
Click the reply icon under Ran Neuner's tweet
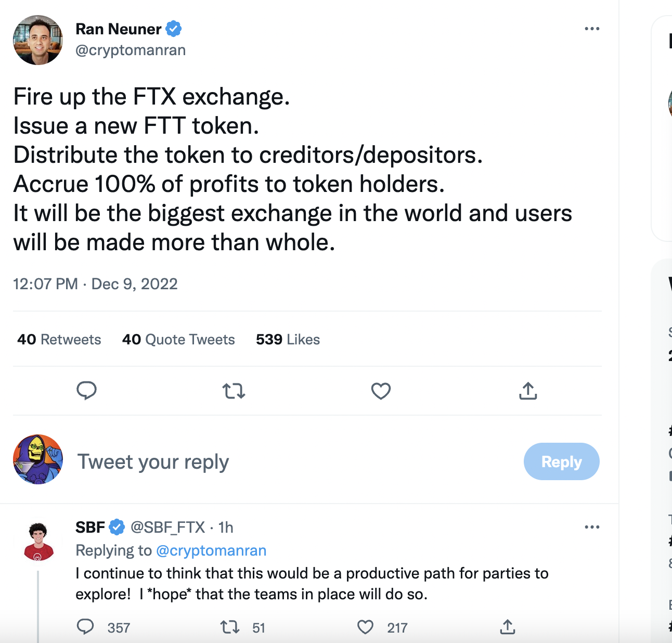[86, 390]
